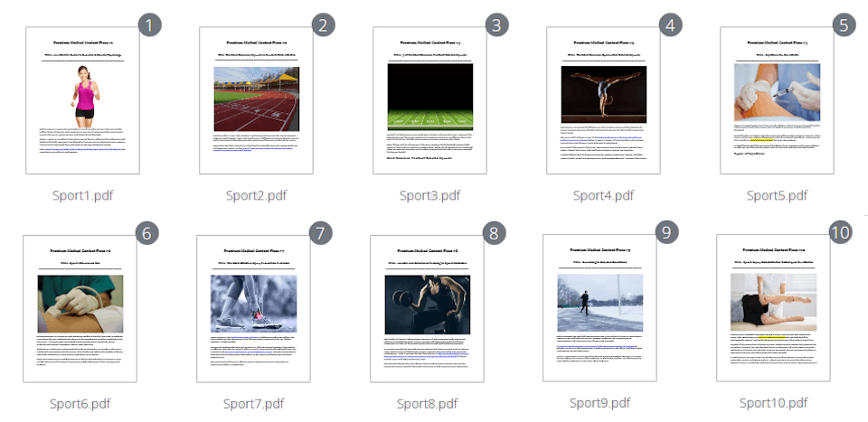
Task: Click the number 5 badge
Action: click(844, 25)
